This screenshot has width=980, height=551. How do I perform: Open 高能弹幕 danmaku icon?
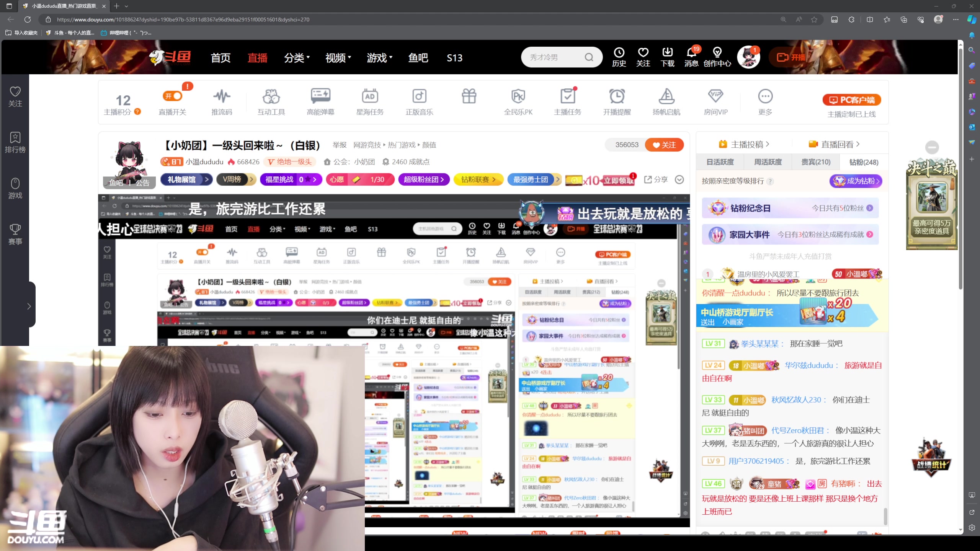pos(320,102)
